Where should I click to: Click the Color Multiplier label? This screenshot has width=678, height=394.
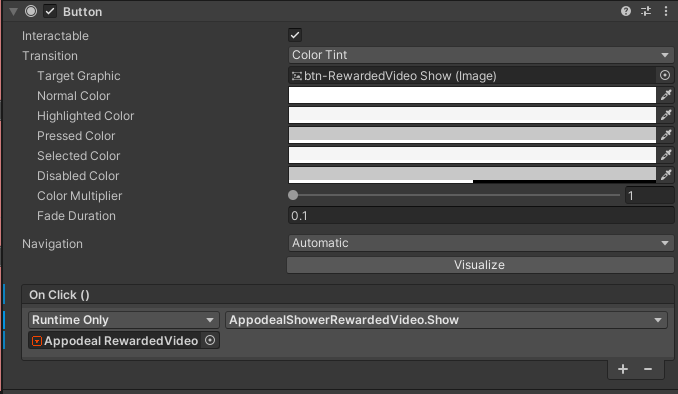click(80, 196)
